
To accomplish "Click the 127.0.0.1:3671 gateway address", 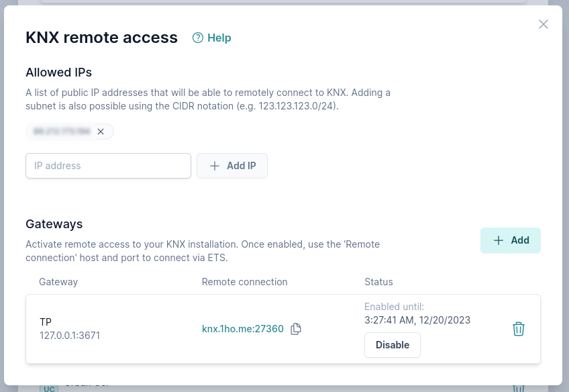I will (70, 336).
